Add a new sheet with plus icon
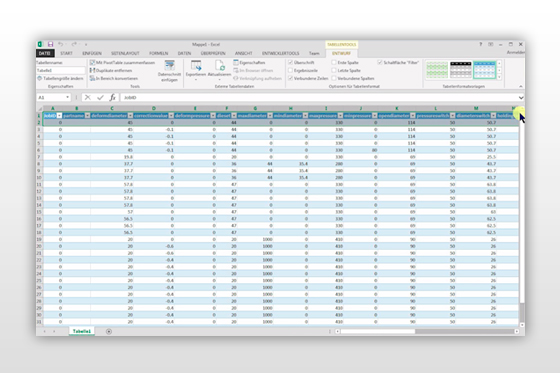This screenshot has width=560, height=373. (109, 332)
